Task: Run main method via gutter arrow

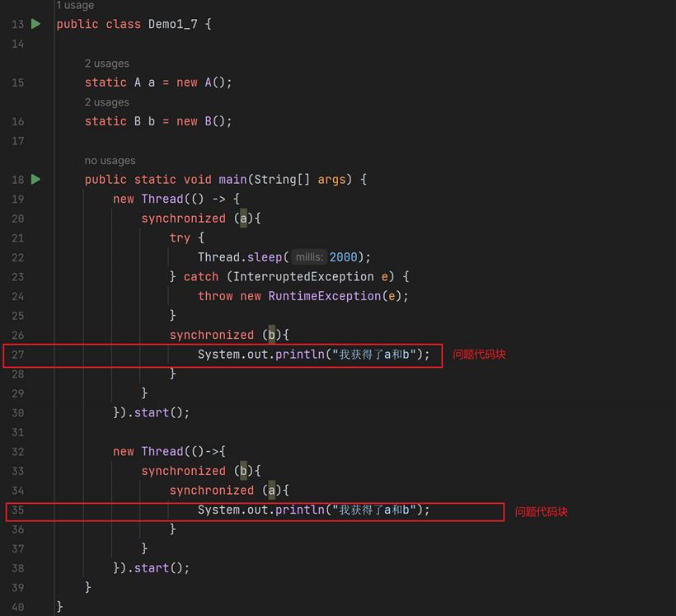Action: coord(35,179)
